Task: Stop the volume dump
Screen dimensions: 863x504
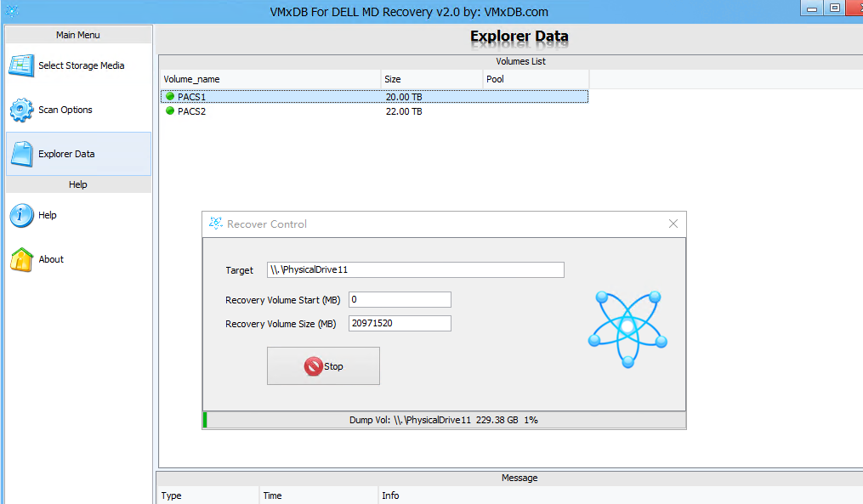Action: click(323, 366)
